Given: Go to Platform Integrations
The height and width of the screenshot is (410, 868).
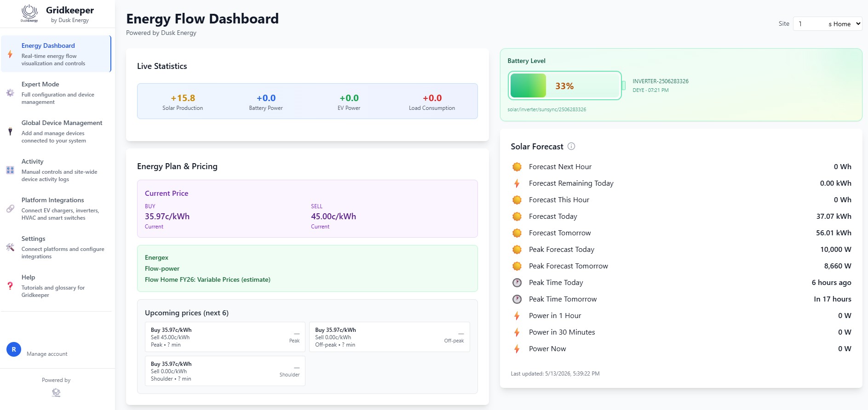Looking at the screenshot, I should click(56, 209).
